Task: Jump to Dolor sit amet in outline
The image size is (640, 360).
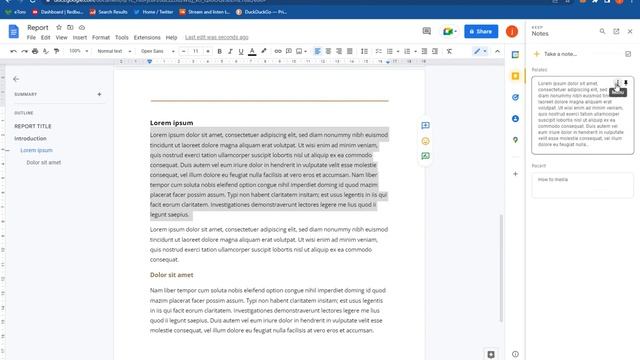Action: pyautogui.click(x=44, y=162)
